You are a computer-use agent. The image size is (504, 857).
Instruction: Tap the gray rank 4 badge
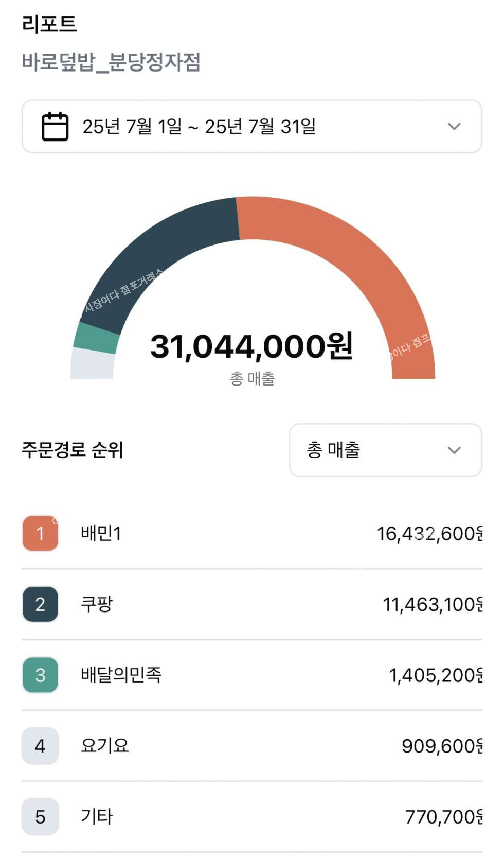40,746
